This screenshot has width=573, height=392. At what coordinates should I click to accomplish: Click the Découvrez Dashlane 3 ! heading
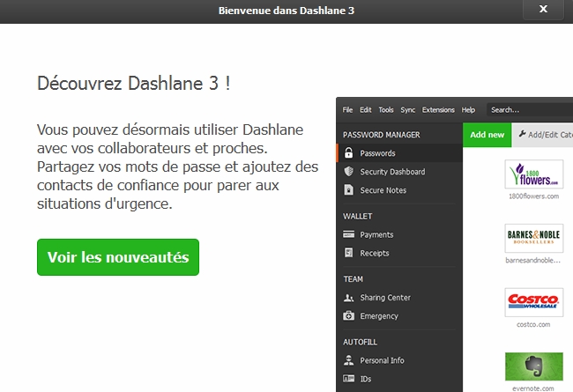(x=134, y=83)
